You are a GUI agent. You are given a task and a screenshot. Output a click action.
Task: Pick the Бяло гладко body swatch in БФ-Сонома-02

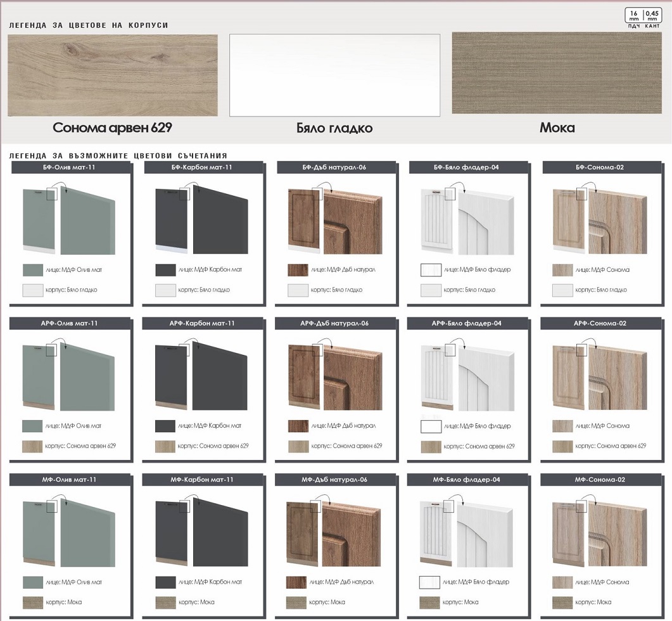click(x=562, y=290)
